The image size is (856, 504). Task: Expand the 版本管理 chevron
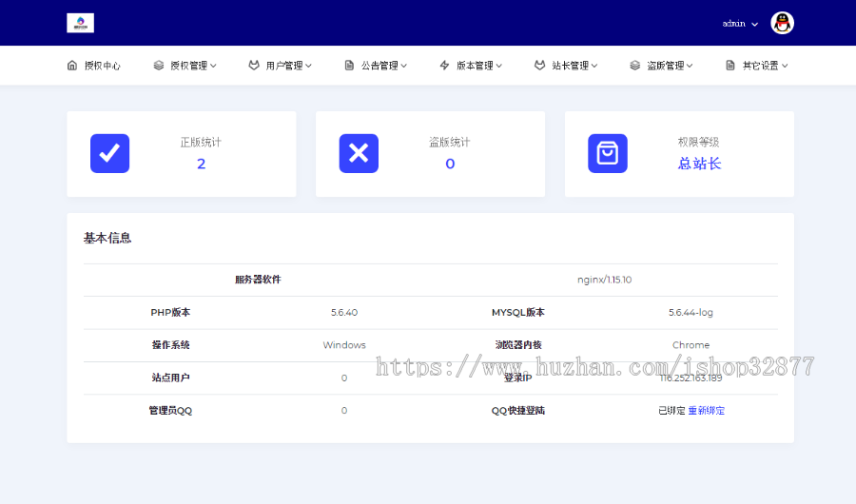point(499,66)
